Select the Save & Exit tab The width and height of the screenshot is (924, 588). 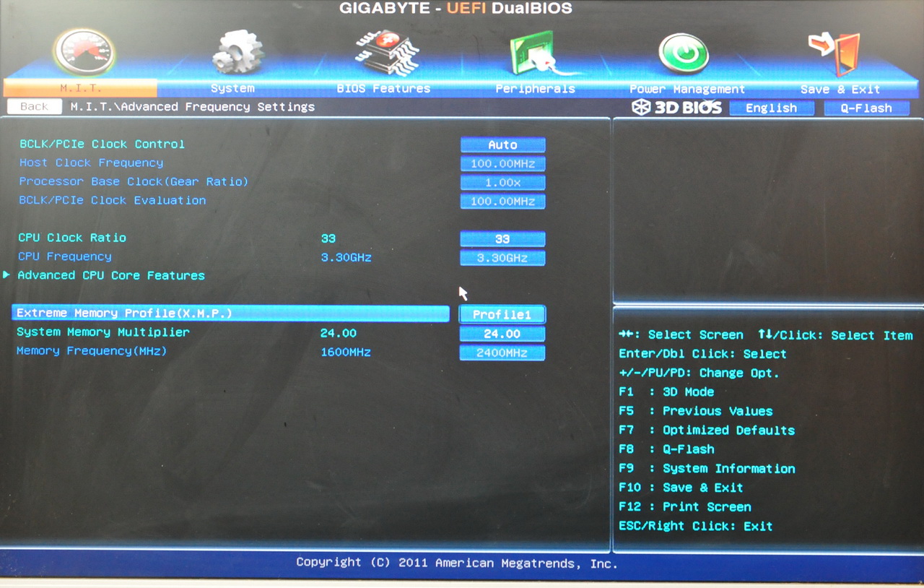tap(840, 89)
